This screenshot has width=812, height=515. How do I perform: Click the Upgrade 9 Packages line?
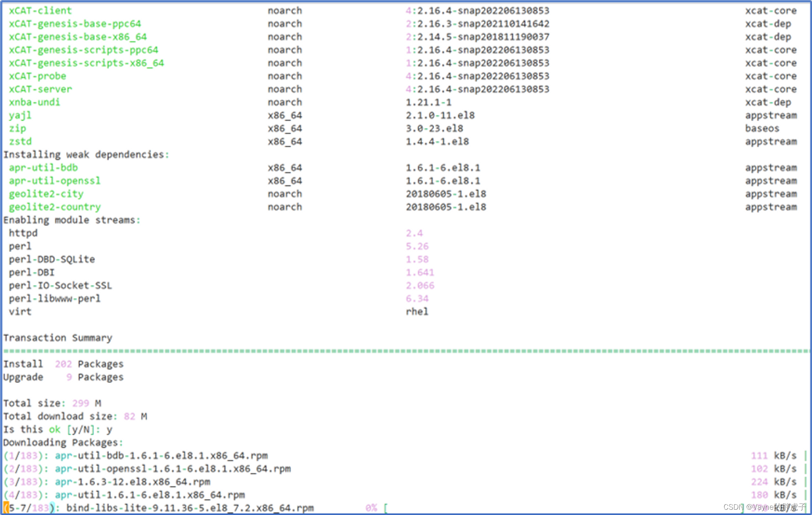click(63, 377)
